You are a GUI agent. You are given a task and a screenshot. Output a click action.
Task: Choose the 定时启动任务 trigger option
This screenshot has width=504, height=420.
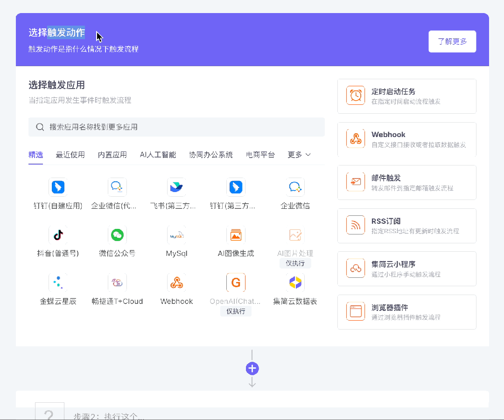pyautogui.click(x=406, y=96)
